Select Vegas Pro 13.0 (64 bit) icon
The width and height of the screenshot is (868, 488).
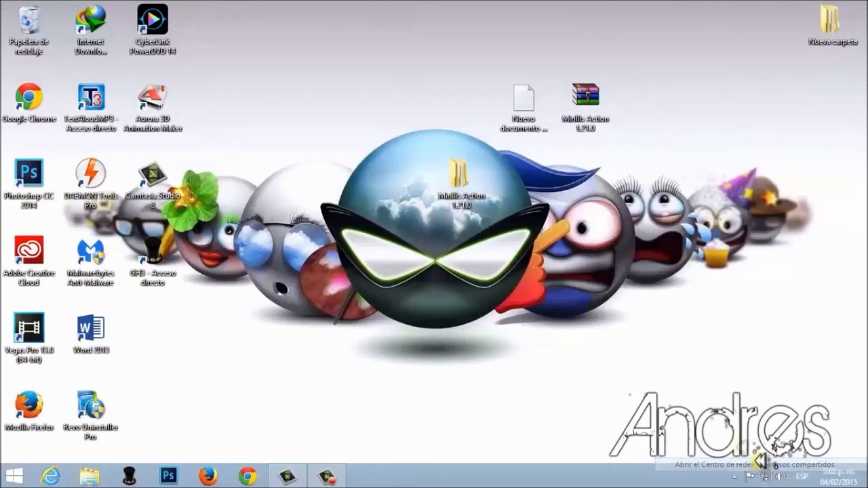[x=28, y=338]
